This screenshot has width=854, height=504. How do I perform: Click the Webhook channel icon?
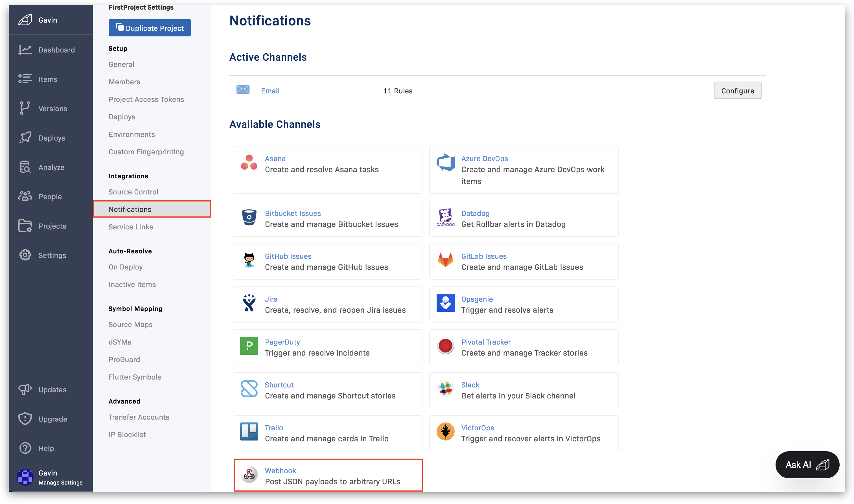click(x=249, y=475)
